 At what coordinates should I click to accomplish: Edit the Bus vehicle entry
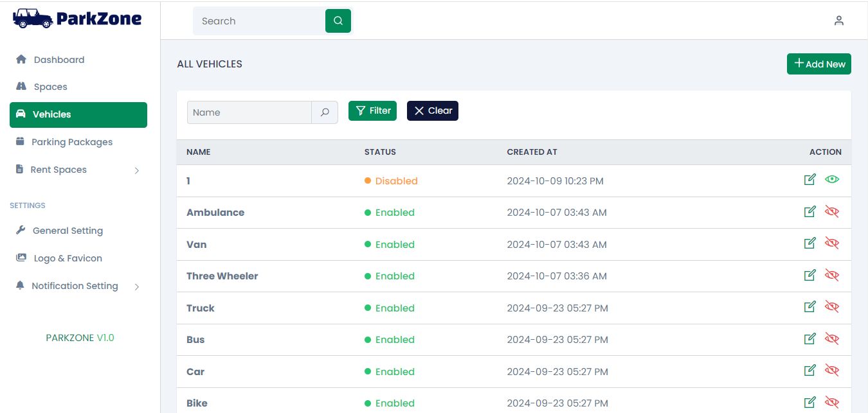810,338
